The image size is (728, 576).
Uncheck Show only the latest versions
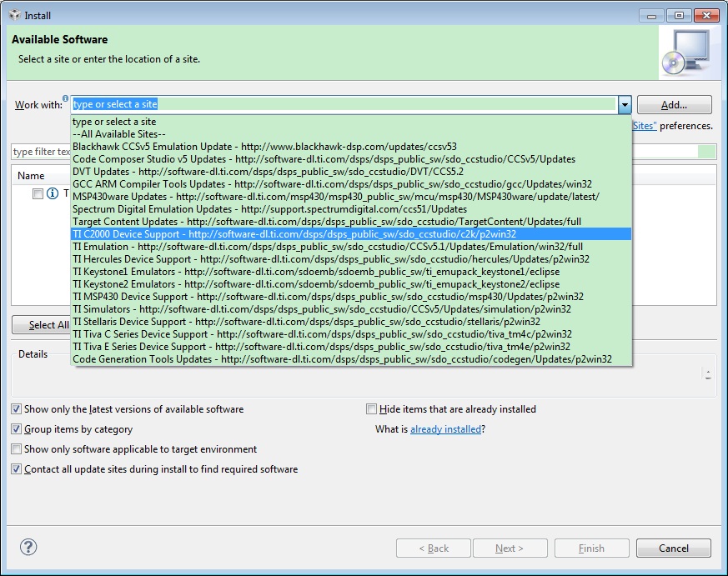[x=16, y=409]
